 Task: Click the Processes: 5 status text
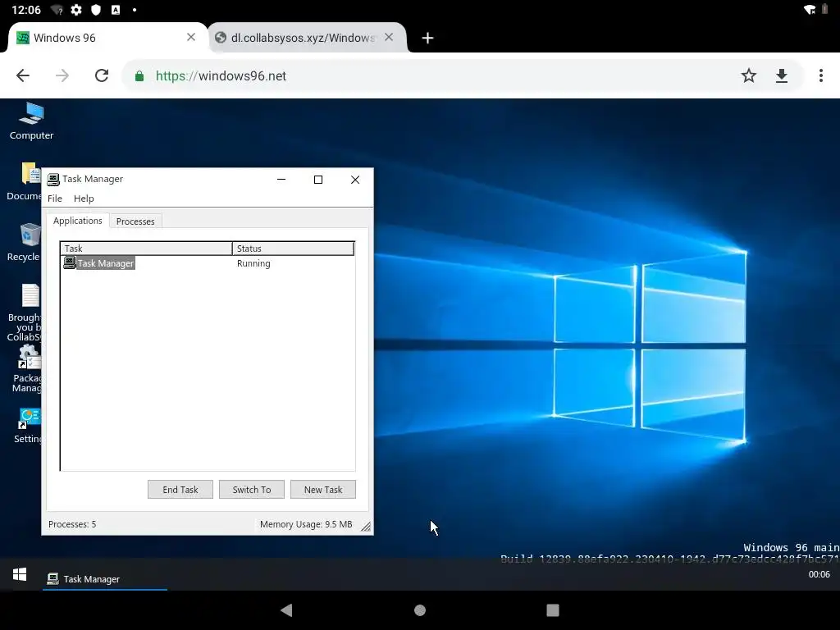[72, 524]
